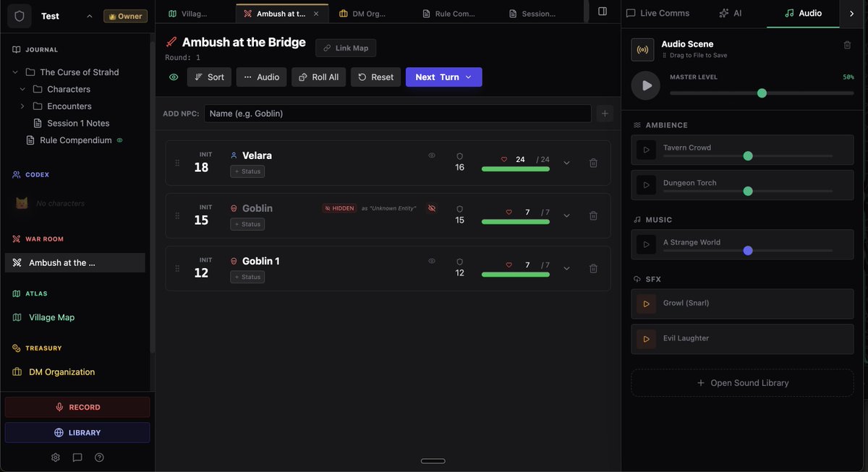This screenshot has height=472, width=868.
Task: Open the Live Comms panel tab
Action: click(658, 13)
